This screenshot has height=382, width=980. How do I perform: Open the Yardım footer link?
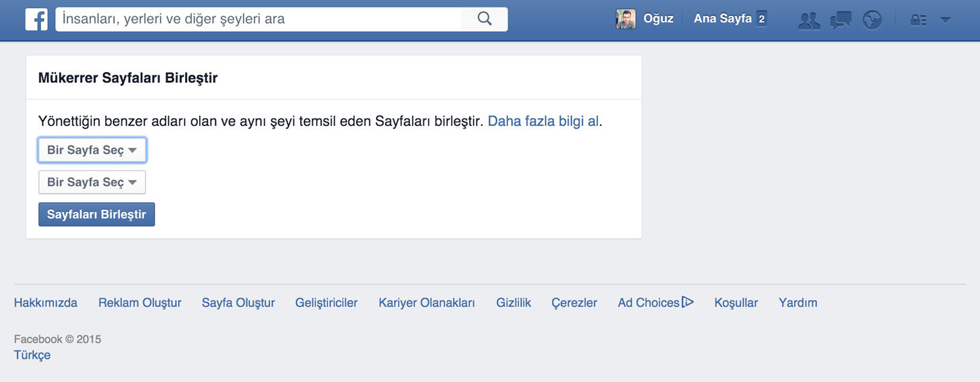tap(798, 303)
